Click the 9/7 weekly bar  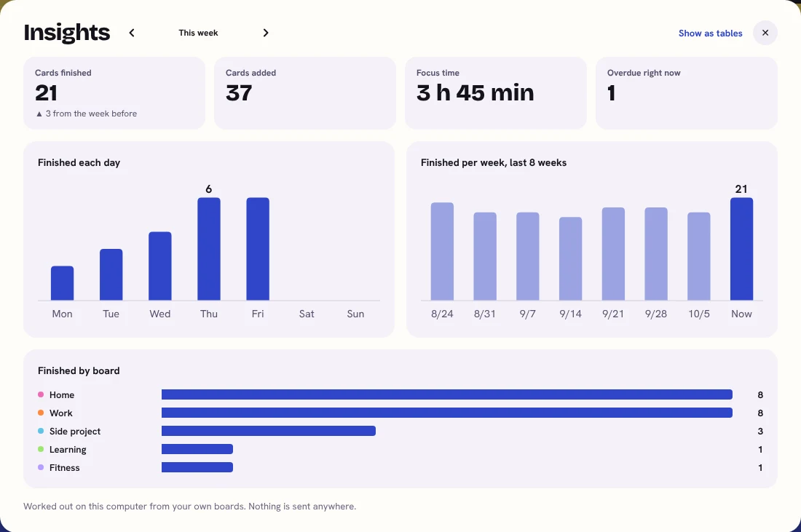click(528, 256)
